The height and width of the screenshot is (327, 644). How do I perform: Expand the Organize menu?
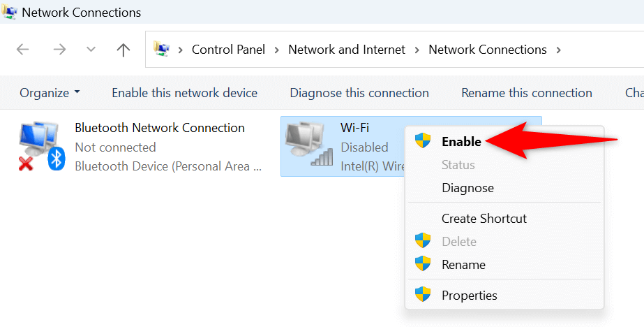(x=50, y=93)
